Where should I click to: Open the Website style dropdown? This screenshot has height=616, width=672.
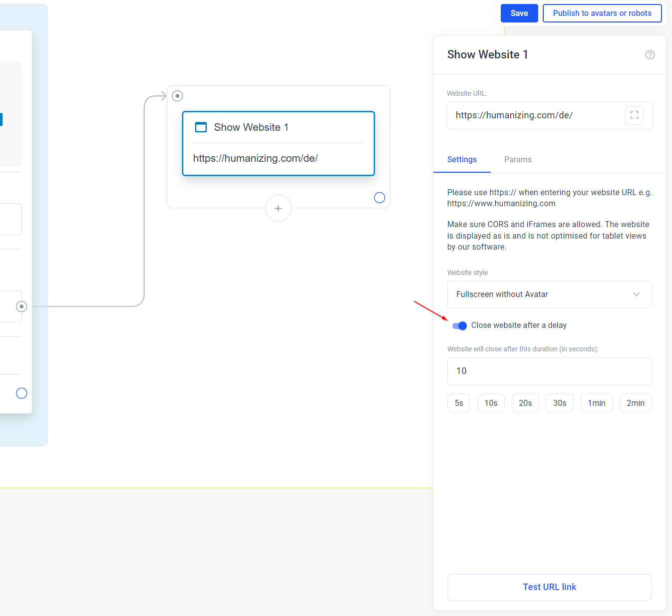pyautogui.click(x=549, y=295)
